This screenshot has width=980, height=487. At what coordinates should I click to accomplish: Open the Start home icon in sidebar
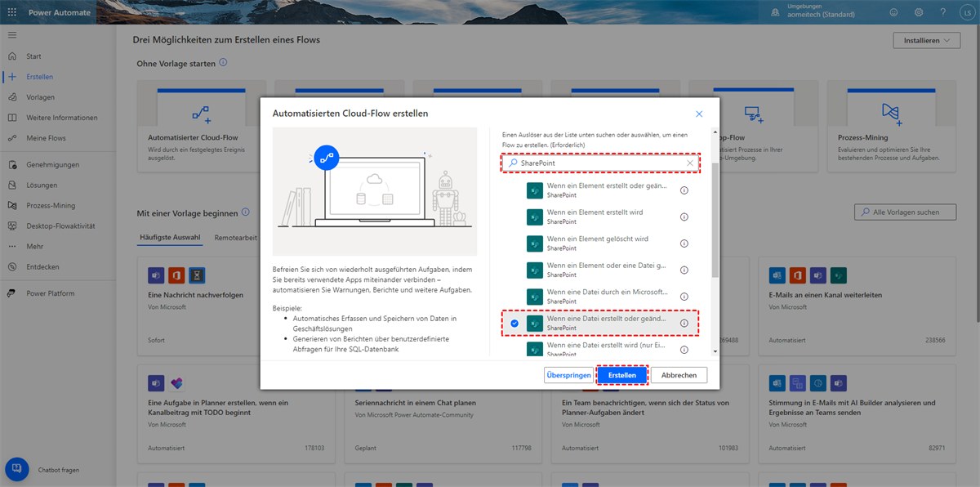[11, 56]
